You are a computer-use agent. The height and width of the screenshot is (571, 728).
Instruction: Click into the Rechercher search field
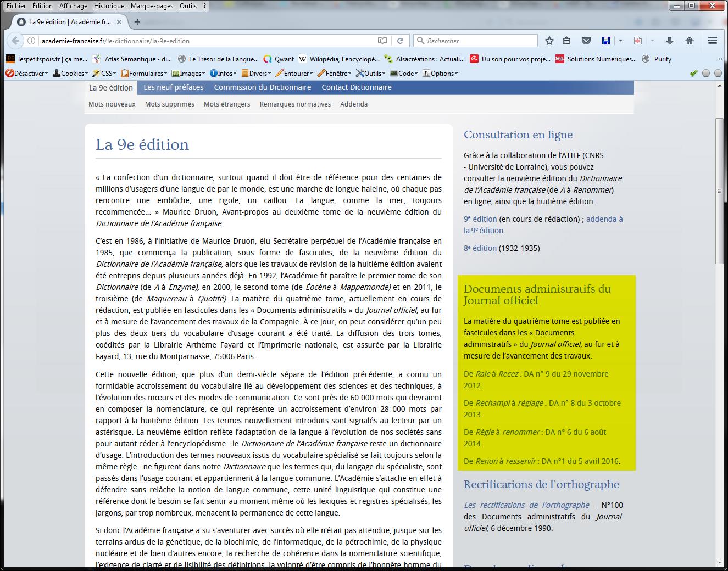pos(475,41)
